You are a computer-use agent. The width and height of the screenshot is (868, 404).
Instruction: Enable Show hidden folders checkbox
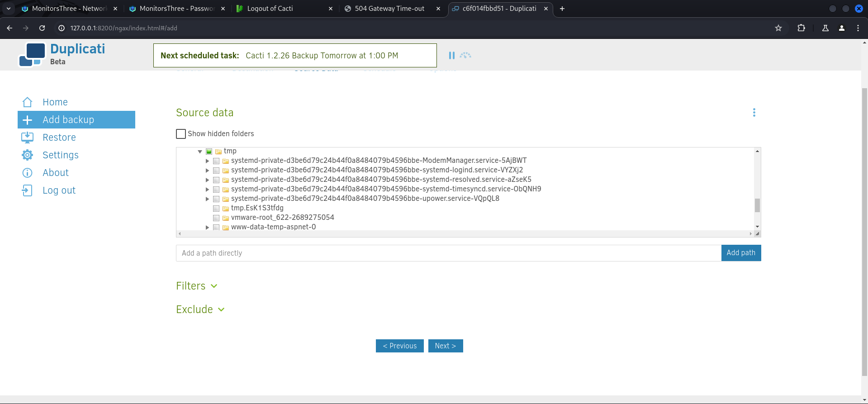tap(181, 134)
